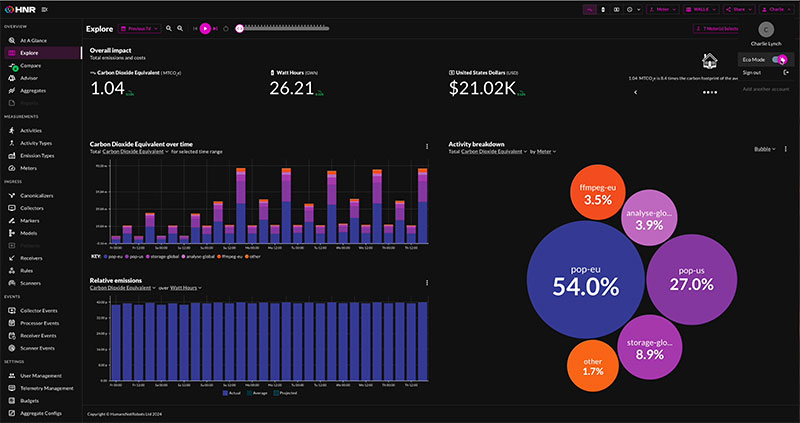Open At A Glance in the sidebar
The image size is (800, 423).
34,40
